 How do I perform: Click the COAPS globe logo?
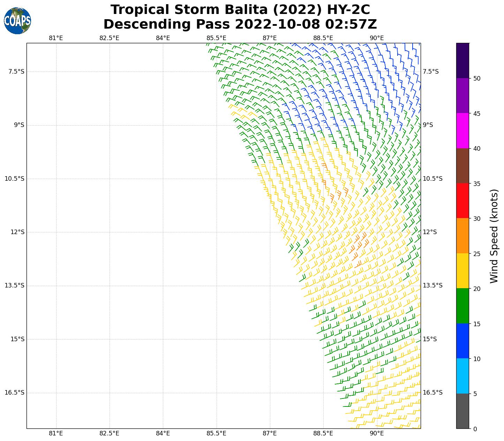(x=17, y=21)
